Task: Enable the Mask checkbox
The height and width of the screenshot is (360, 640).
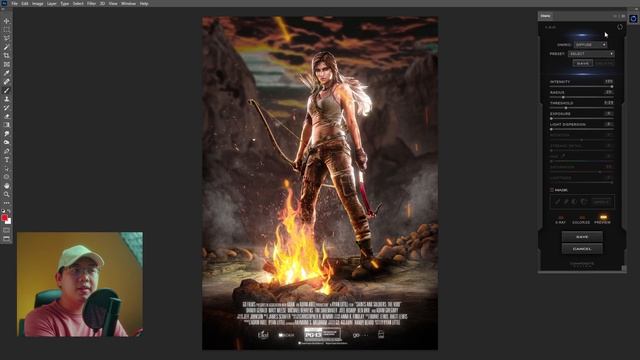Action: (x=552, y=190)
